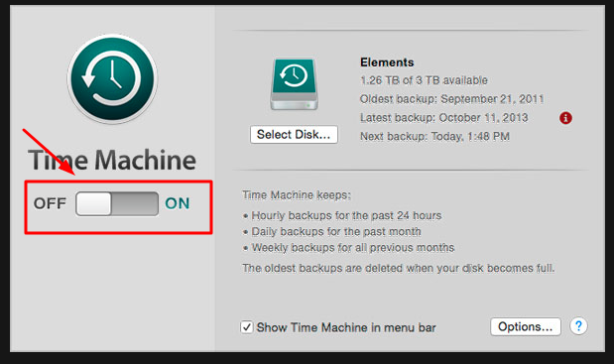Click the large Time Machine clock icon
Screen dimensions: 614x364
[113, 78]
